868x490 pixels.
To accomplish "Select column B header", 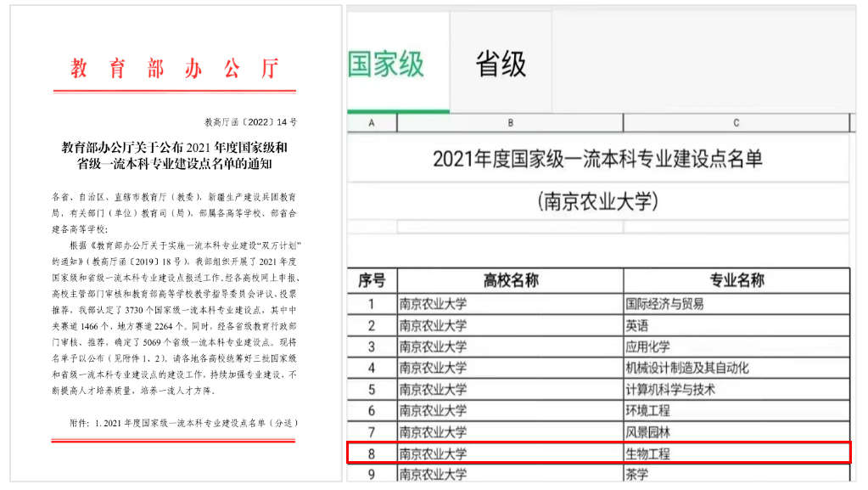I will pos(510,123).
